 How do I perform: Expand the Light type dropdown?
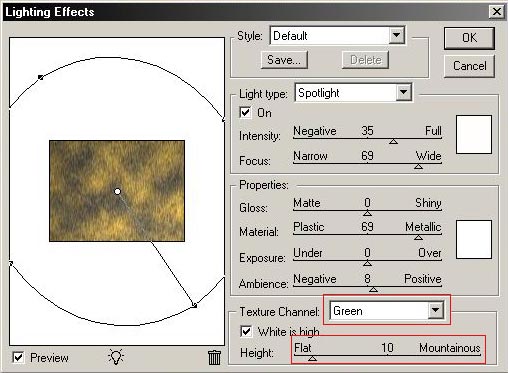pos(403,92)
